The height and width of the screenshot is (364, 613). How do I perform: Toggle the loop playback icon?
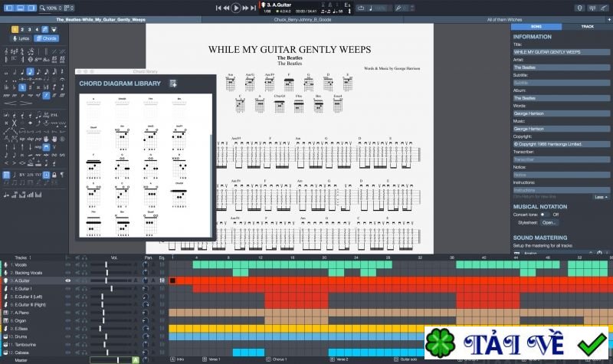(361, 8)
